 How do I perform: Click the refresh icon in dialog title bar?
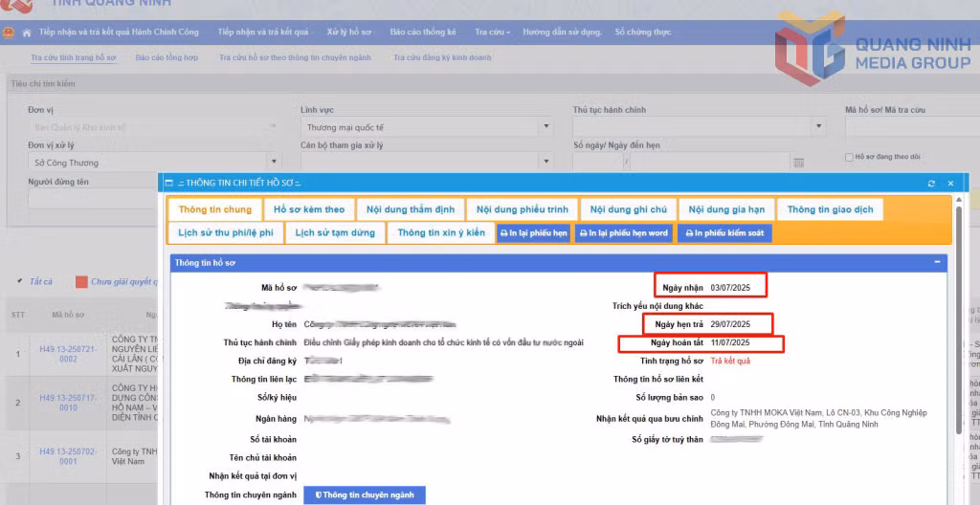point(931,183)
